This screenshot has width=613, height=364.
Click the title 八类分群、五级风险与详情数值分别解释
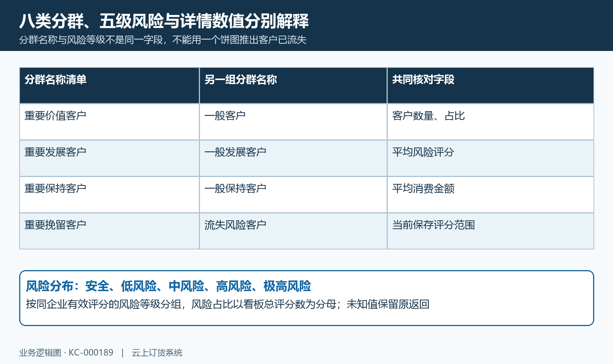click(164, 21)
